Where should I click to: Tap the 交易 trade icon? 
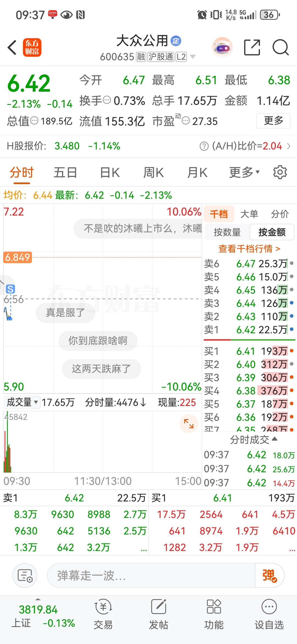(x=103, y=614)
